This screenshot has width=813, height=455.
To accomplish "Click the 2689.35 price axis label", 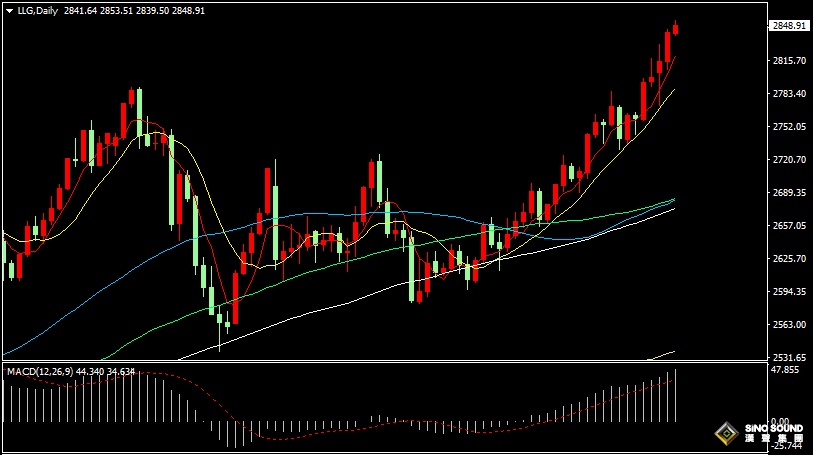I will [789, 193].
